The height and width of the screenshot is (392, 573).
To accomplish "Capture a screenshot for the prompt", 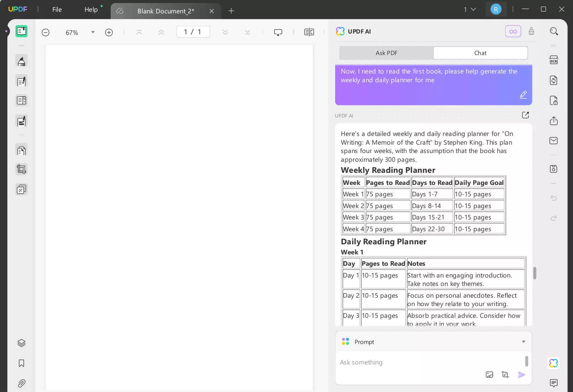I will [x=505, y=375].
